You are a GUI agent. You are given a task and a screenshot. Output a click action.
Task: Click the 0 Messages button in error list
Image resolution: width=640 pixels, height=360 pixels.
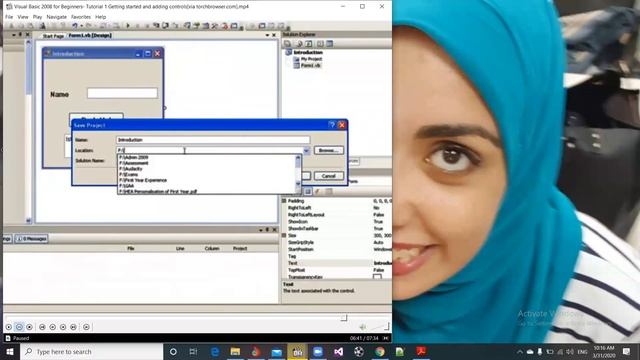coord(31,239)
